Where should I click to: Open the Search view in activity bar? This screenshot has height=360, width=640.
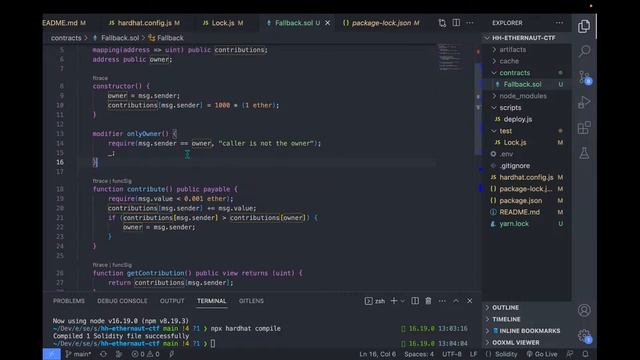pos(584,51)
